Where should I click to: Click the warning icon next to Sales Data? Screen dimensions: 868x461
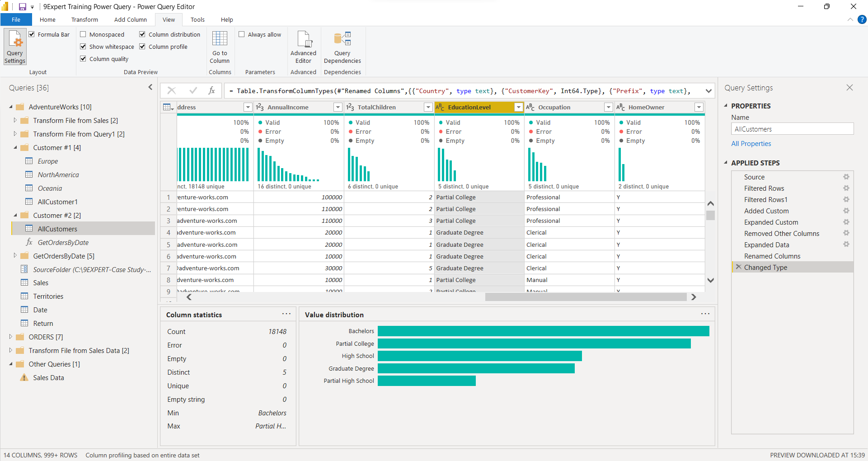[x=23, y=377]
